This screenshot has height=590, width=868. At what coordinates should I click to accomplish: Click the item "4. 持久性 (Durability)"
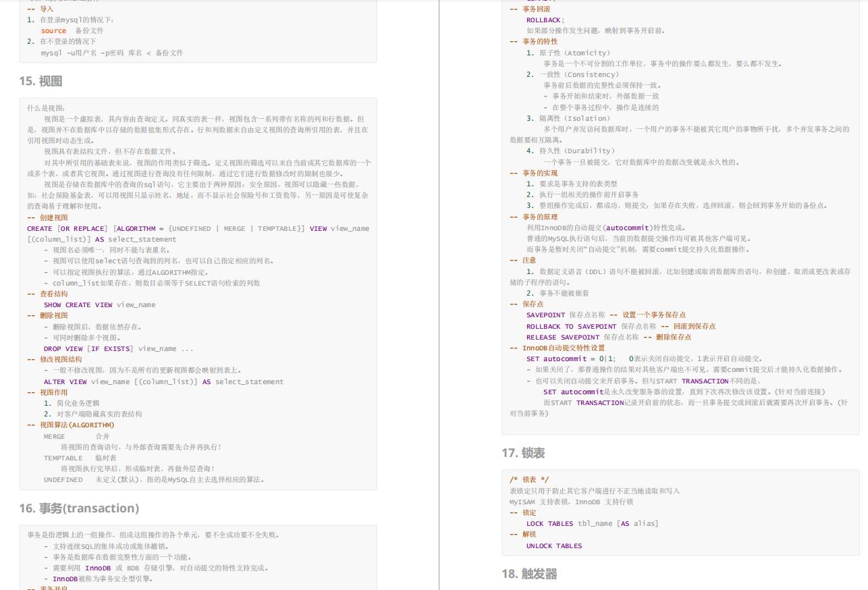[570, 151]
